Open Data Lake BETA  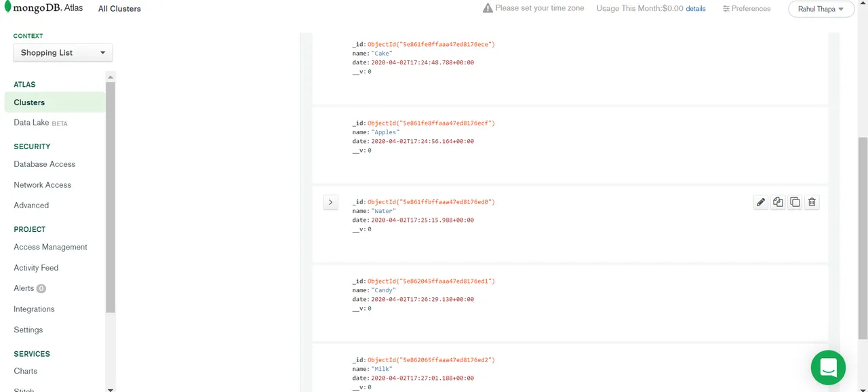click(x=41, y=123)
